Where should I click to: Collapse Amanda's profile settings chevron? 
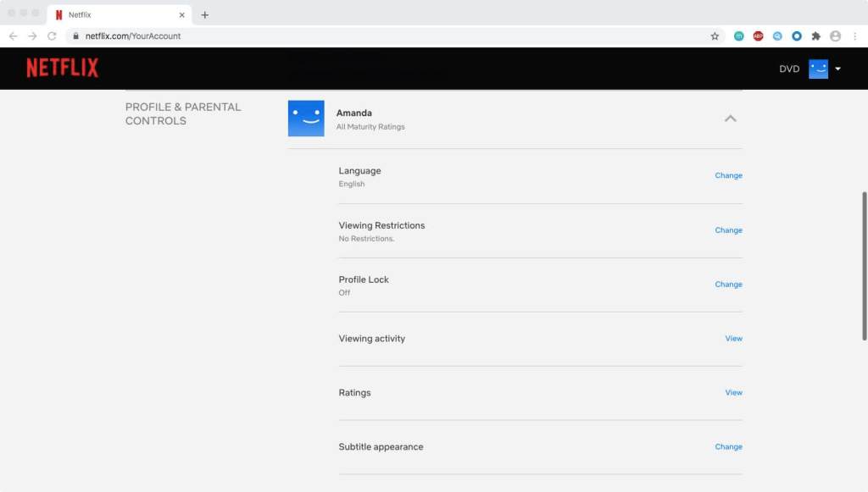point(730,119)
